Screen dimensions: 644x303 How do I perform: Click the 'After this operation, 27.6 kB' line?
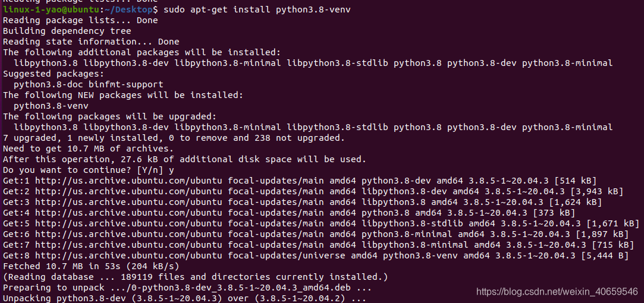pyautogui.click(x=184, y=159)
